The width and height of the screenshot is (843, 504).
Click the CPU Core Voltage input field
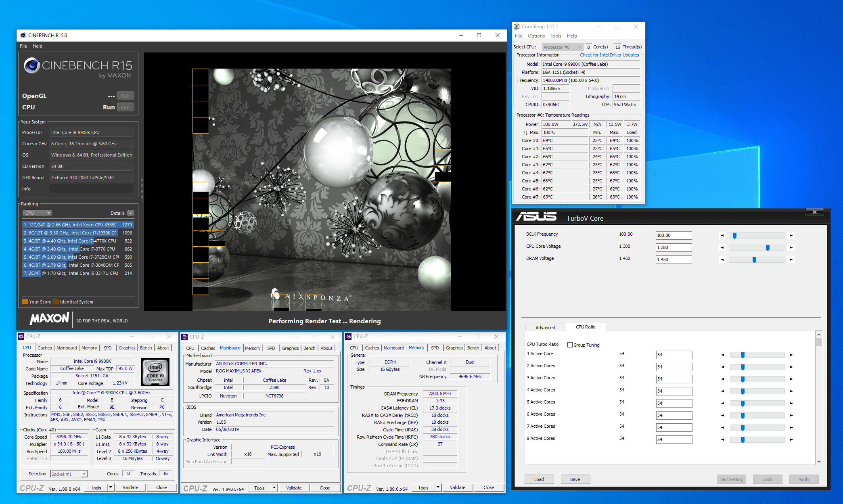(x=674, y=247)
